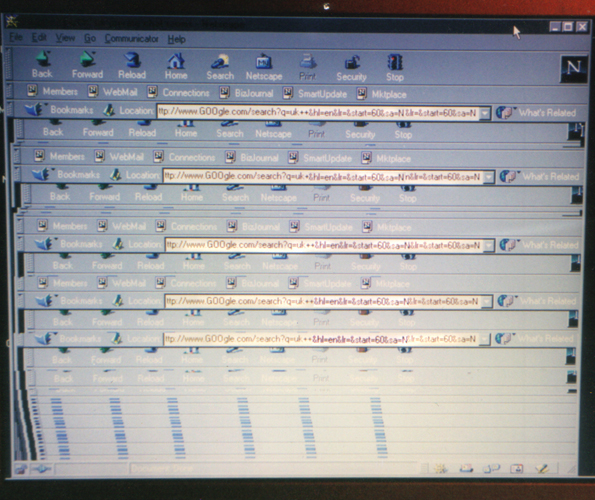The width and height of the screenshot is (595, 500).
Task: Toggle the online/offline connection icon in status bar
Action: (x=41, y=469)
